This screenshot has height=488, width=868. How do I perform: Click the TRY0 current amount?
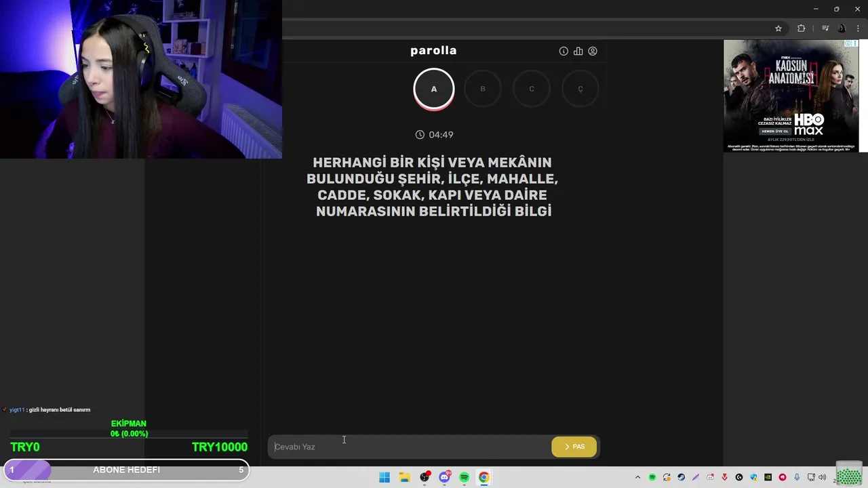click(x=25, y=447)
